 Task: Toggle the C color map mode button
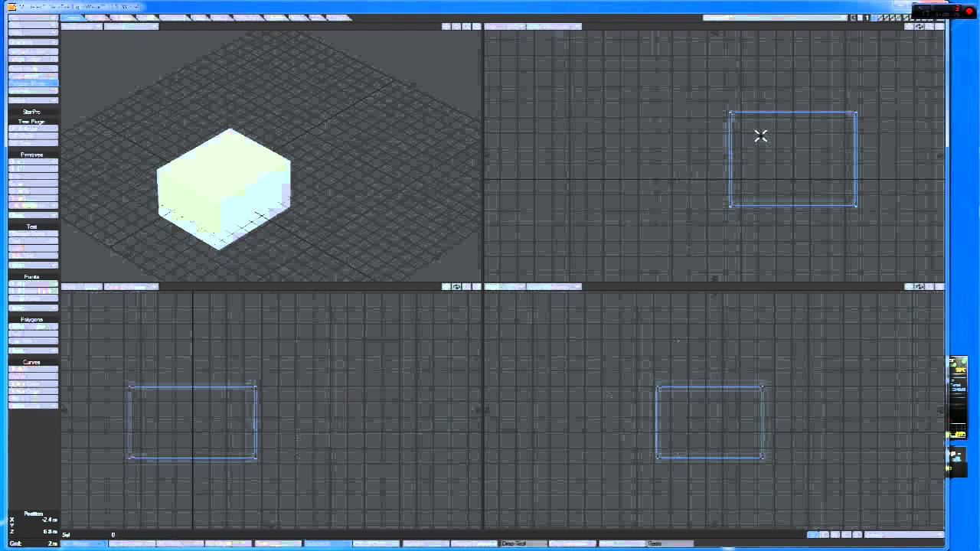point(846,534)
